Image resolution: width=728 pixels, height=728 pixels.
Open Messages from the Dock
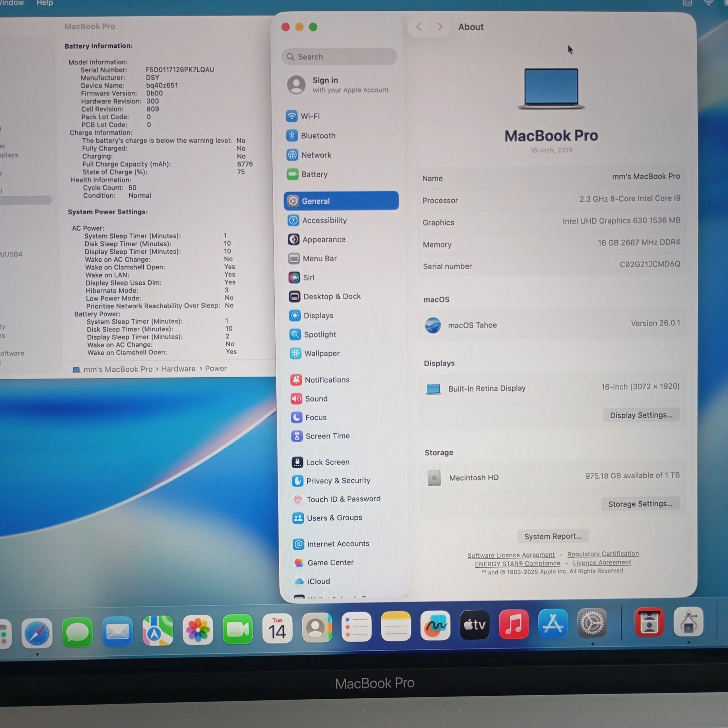coord(77,632)
